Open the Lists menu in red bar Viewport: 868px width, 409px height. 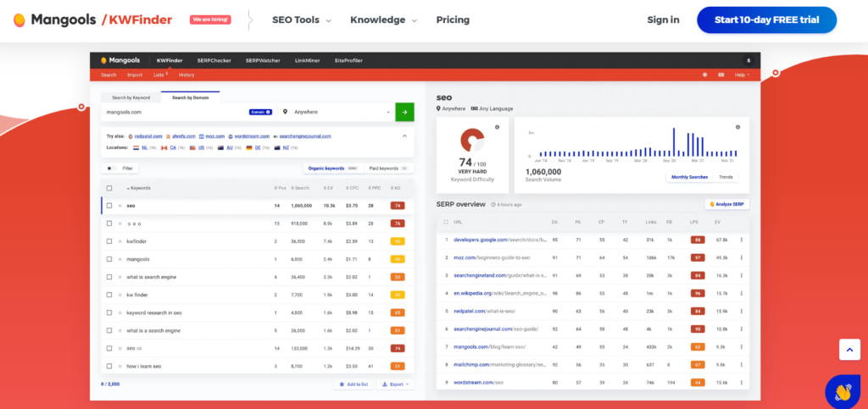(x=160, y=75)
